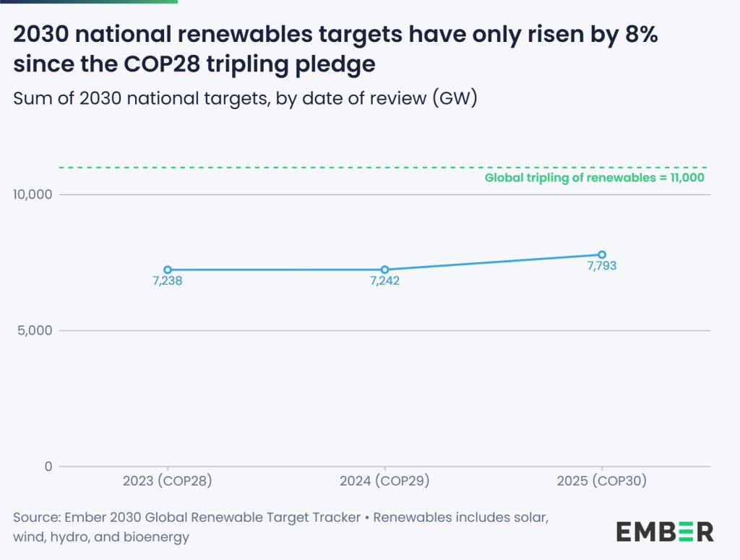Image resolution: width=740 pixels, height=560 pixels.
Task: Click the green dashed target line
Action: click(289, 168)
